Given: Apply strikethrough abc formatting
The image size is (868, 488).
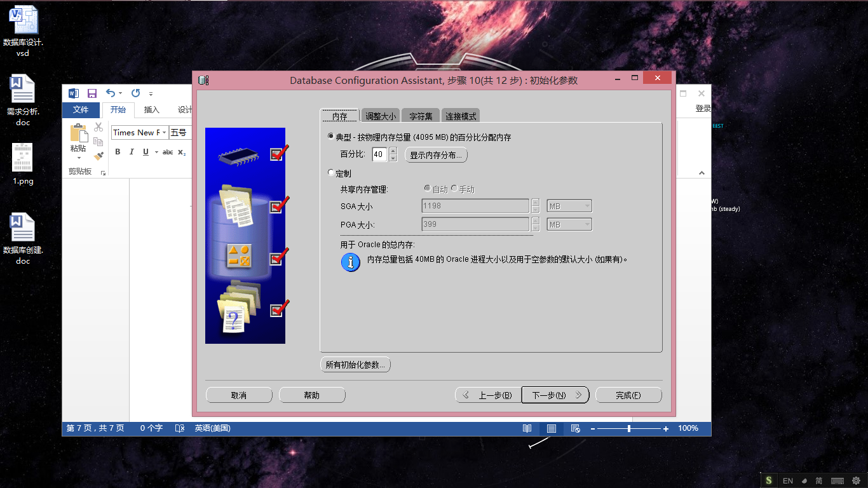Looking at the screenshot, I should coord(168,152).
